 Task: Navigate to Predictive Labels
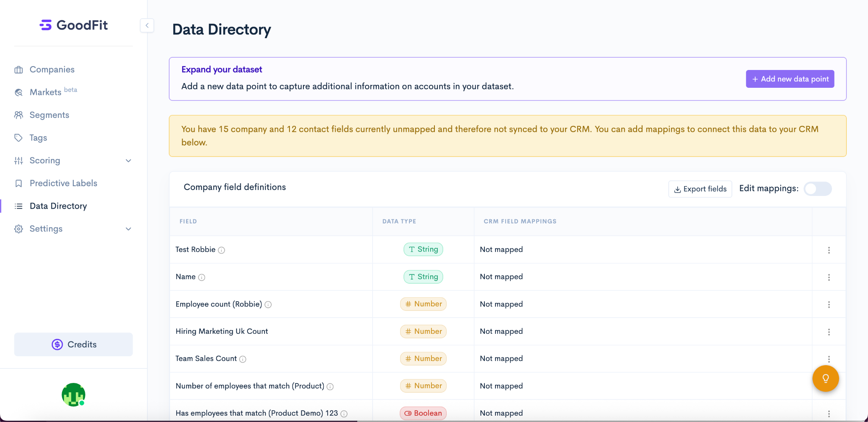63,183
